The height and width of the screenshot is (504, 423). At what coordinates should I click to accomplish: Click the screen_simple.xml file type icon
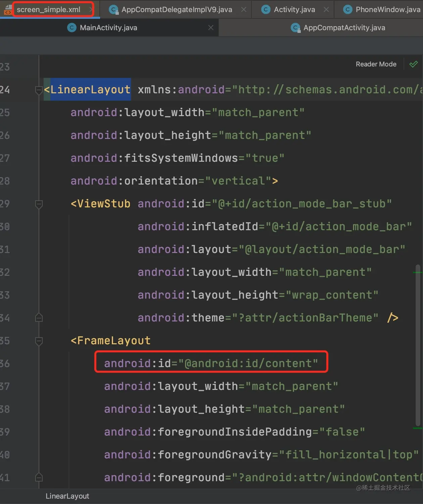pyautogui.click(x=8, y=10)
